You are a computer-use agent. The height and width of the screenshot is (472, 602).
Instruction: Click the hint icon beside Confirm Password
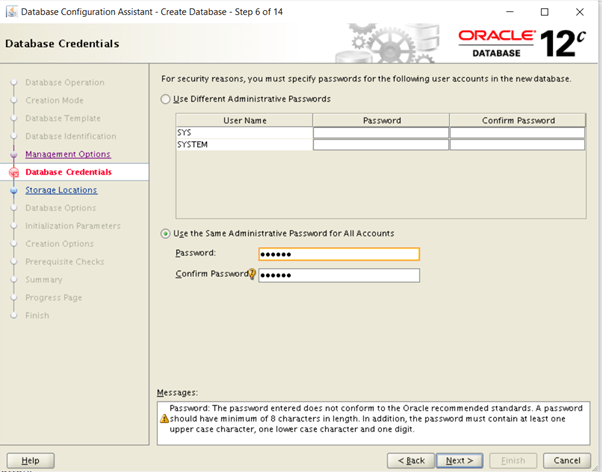pyautogui.click(x=253, y=275)
